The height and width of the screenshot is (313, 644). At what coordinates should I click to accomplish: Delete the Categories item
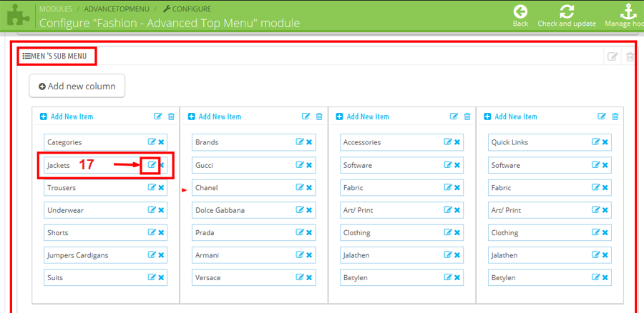(162, 142)
